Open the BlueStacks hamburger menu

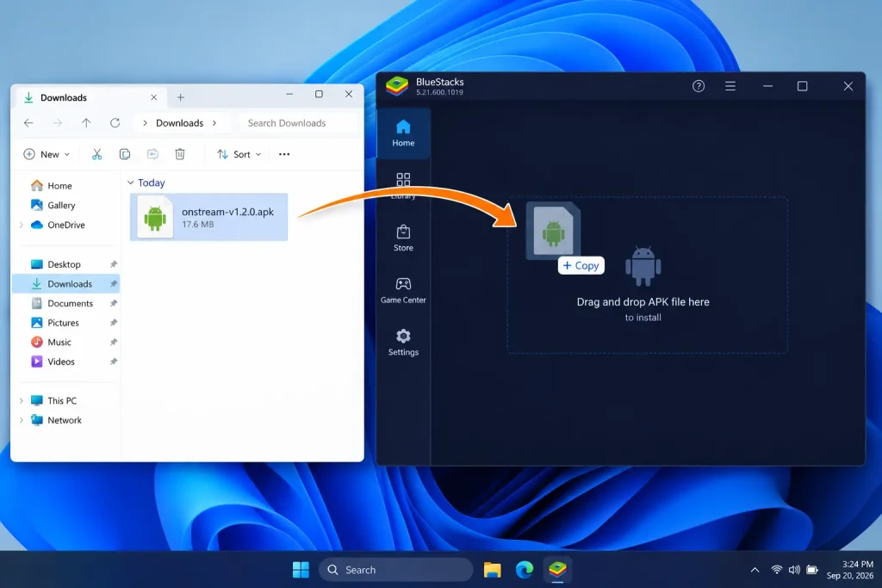tap(730, 86)
